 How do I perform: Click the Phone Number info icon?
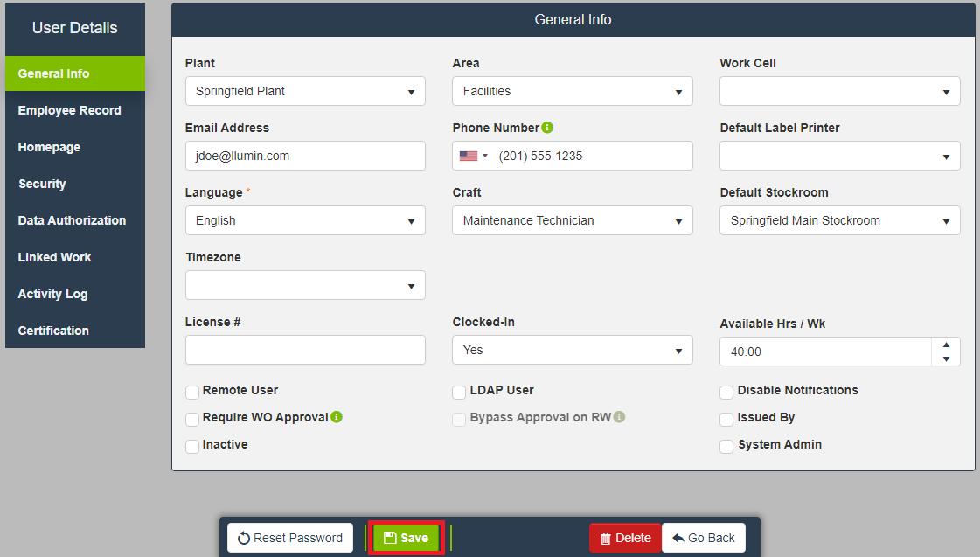click(547, 128)
